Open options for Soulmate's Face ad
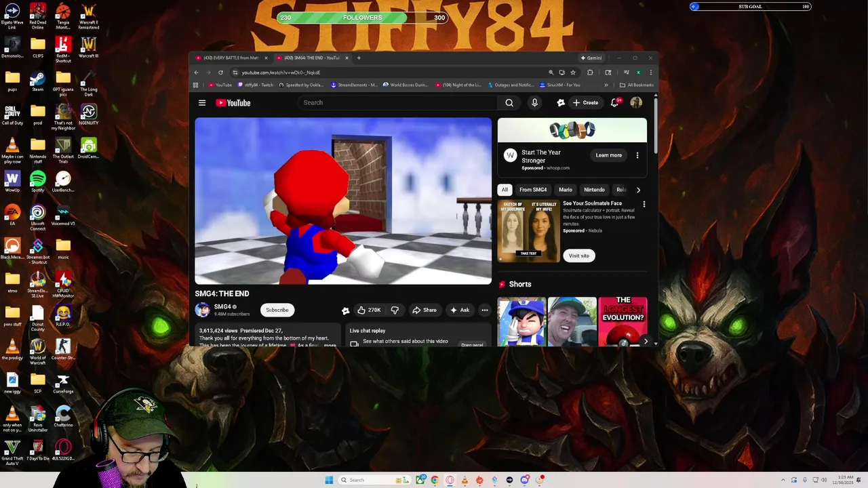 [644, 204]
